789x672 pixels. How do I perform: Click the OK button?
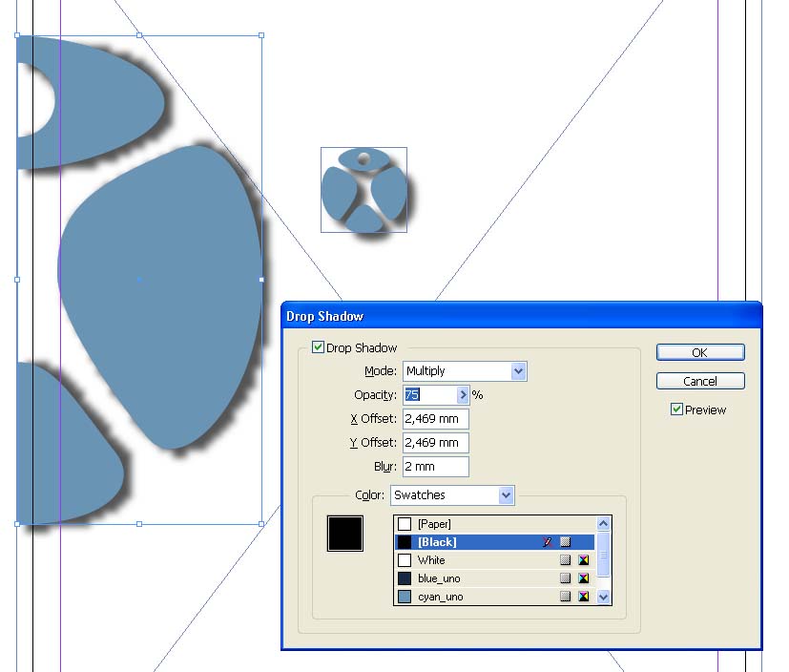(700, 352)
